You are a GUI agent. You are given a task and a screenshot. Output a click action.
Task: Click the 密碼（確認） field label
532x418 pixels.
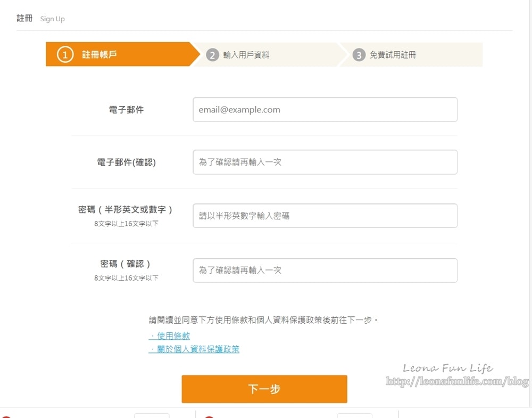click(x=126, y=264)
